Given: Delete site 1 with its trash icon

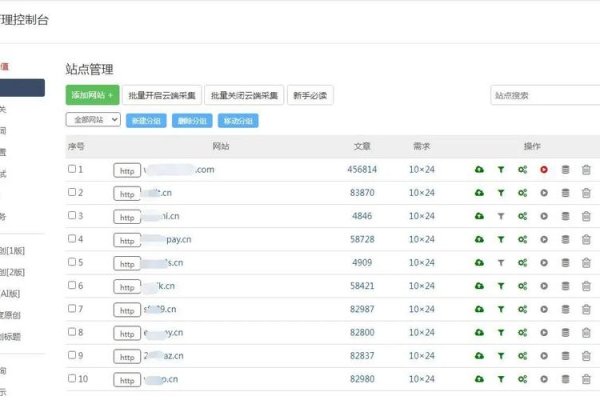Looking at the screenshot, I should [586, 170].
